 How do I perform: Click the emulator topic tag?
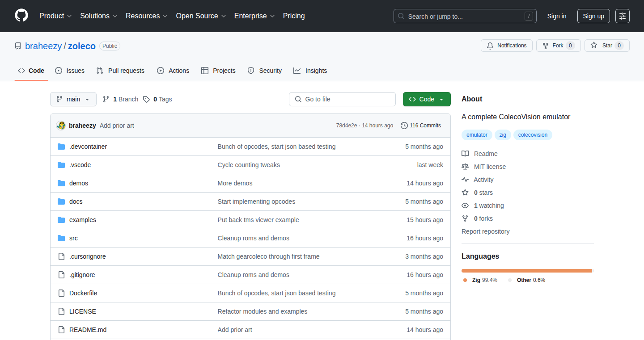point(477,135)
